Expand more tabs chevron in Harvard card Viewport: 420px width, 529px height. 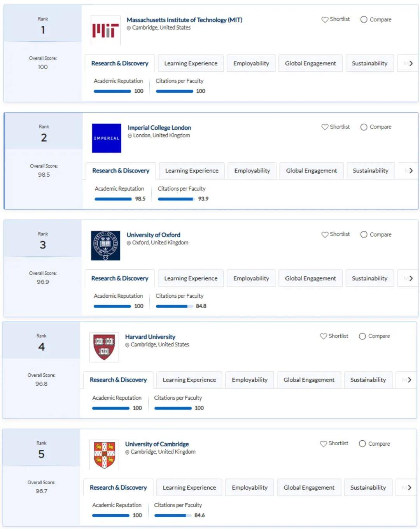(409, 380)
